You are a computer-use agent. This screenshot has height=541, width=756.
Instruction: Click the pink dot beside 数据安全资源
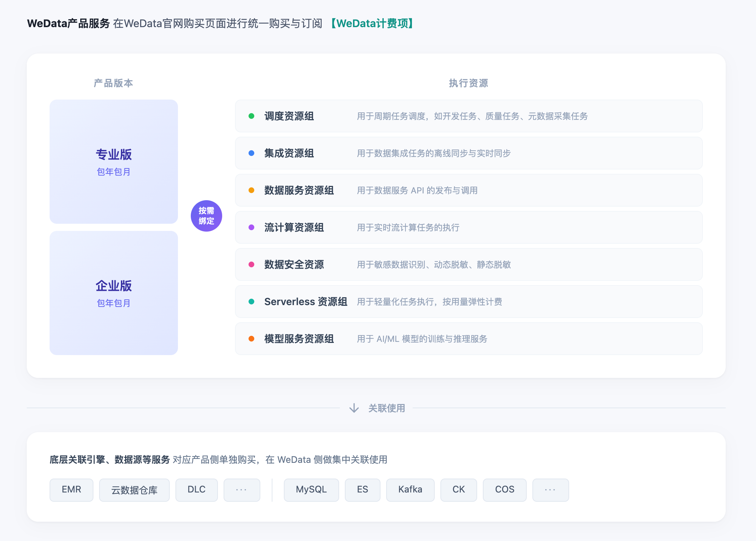point(251,264)
